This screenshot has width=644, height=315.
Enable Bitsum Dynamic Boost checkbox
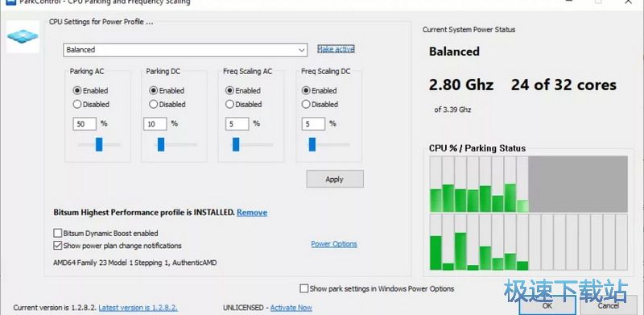click(x=57, y=233)
